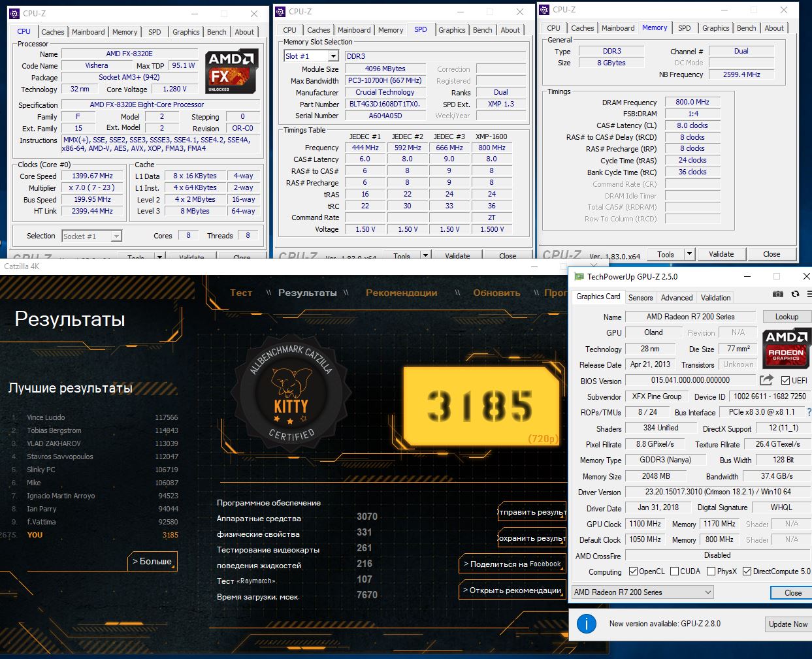Screen dimensions: 812x659
Task: Click the app icon of the CPU-Z Memory window
Action: (544, 10)
